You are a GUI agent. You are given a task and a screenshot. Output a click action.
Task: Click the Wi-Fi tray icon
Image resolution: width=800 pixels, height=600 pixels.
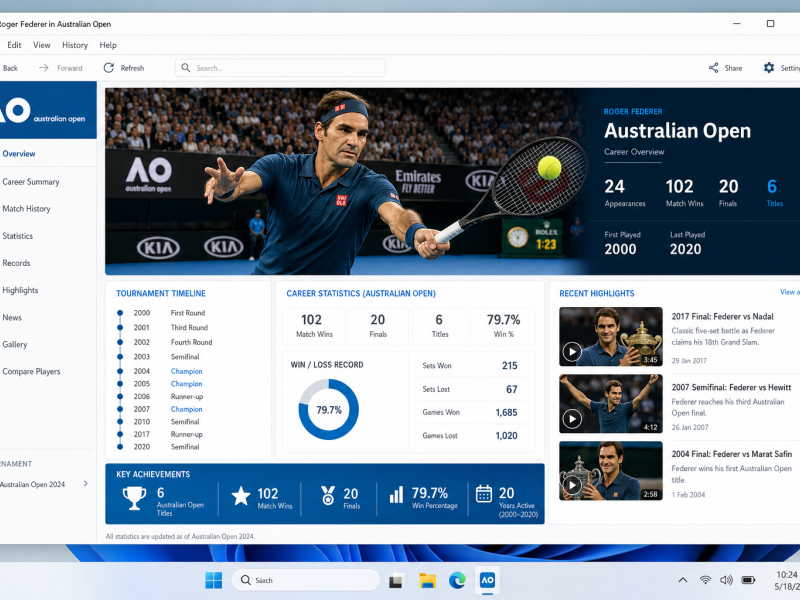(705, 580)
